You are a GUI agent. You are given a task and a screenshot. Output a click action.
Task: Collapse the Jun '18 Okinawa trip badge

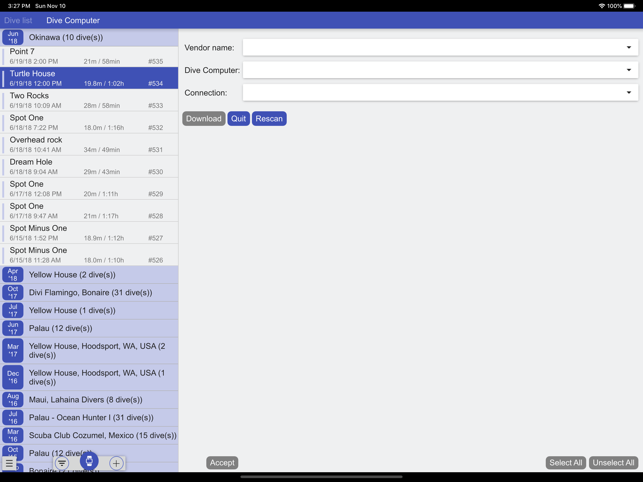(x=12, y=37)
